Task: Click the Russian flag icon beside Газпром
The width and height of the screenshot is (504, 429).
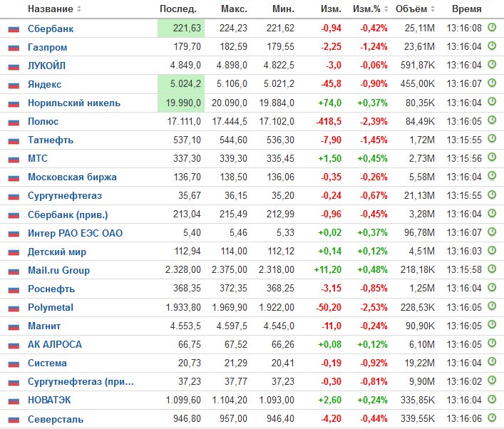Action: [x=14, y=48]
